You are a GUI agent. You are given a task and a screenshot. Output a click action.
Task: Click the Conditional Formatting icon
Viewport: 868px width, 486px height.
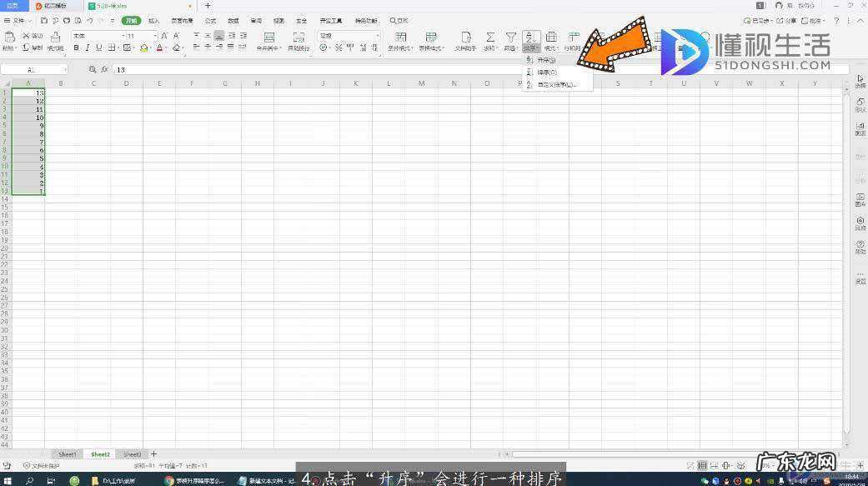coord(400,38)
